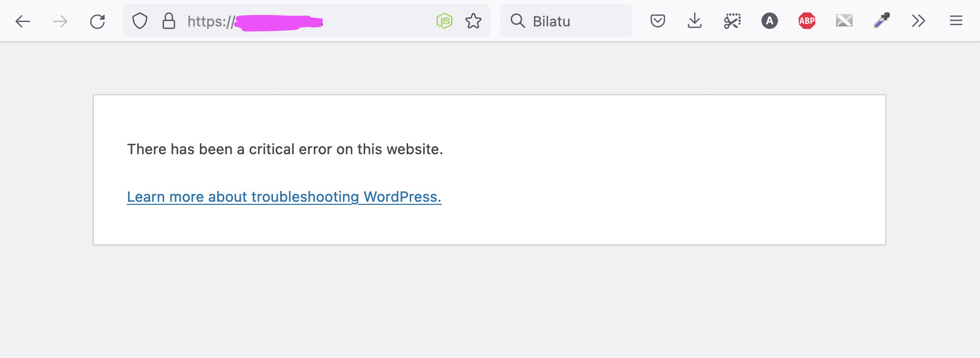Activate the eyedropper color picker
This screenshot has width=980, height=358.
click(882, 21)
